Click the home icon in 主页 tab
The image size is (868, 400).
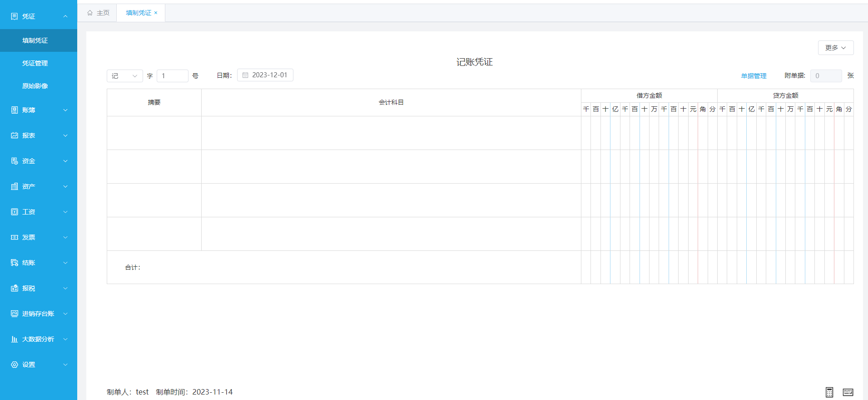click(x=90, y=13)
